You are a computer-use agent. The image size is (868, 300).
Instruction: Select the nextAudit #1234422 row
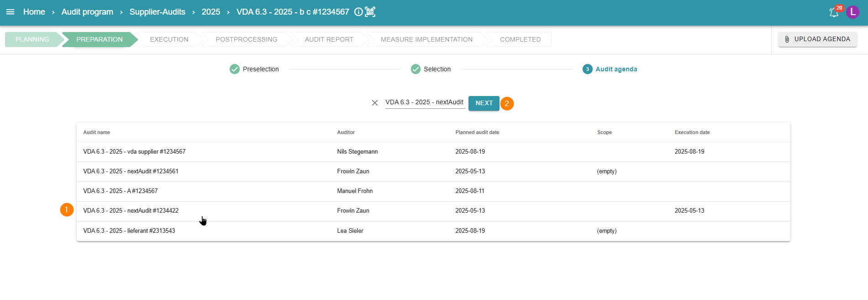(x=131, y=211)
